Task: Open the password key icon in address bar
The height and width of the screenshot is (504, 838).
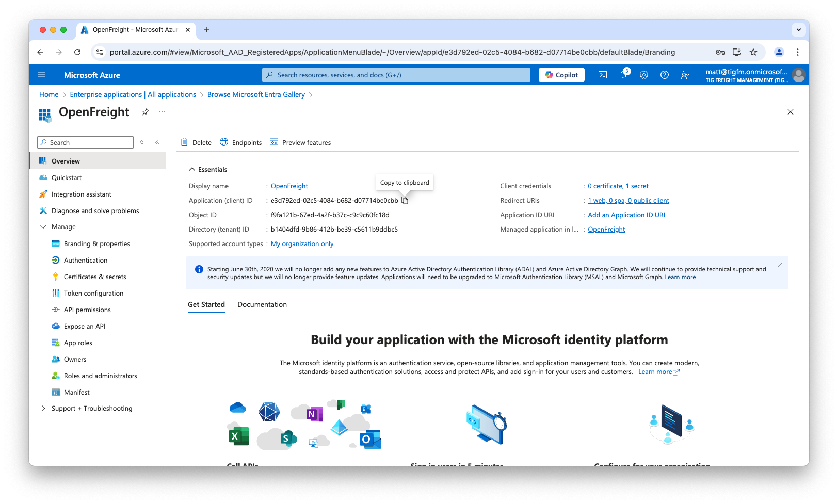Action: [x=720, y=52]
